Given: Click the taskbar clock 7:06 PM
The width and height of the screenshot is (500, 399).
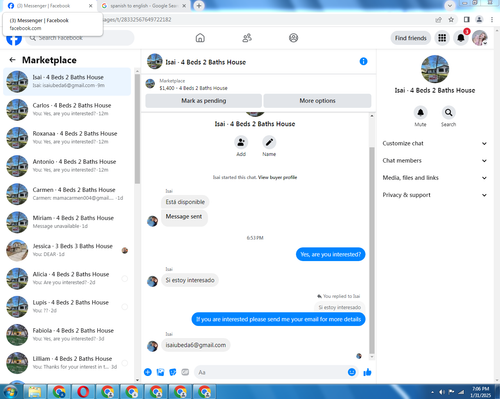Looking at the screenshot, I should (481, 392).
